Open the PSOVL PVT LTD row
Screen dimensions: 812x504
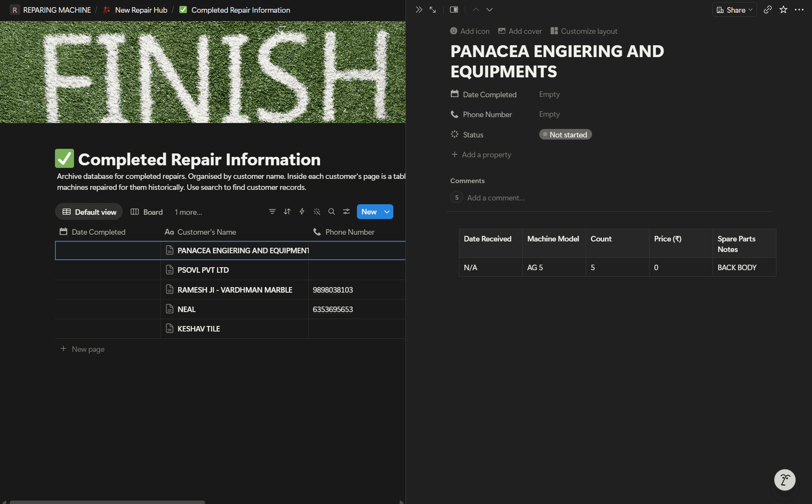[203, 270]
